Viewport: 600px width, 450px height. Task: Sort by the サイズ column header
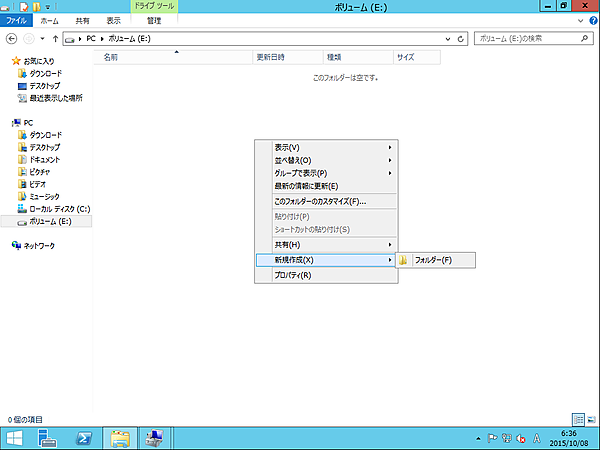point(417,57)
